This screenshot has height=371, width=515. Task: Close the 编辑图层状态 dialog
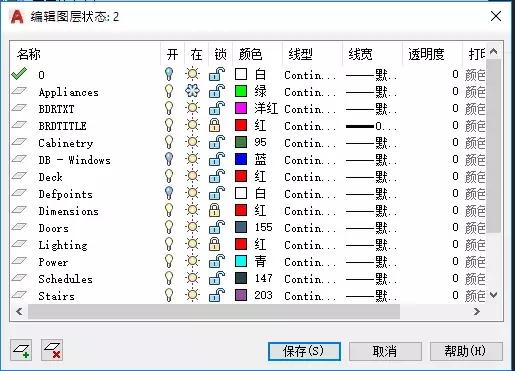point(496,16)
